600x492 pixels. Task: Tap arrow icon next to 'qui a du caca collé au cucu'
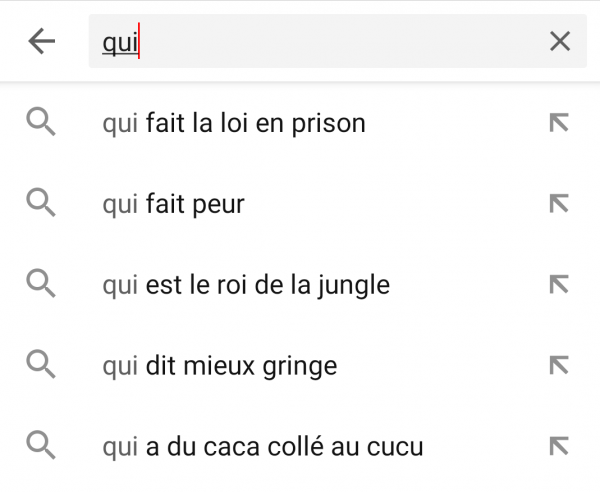[559, 446]
